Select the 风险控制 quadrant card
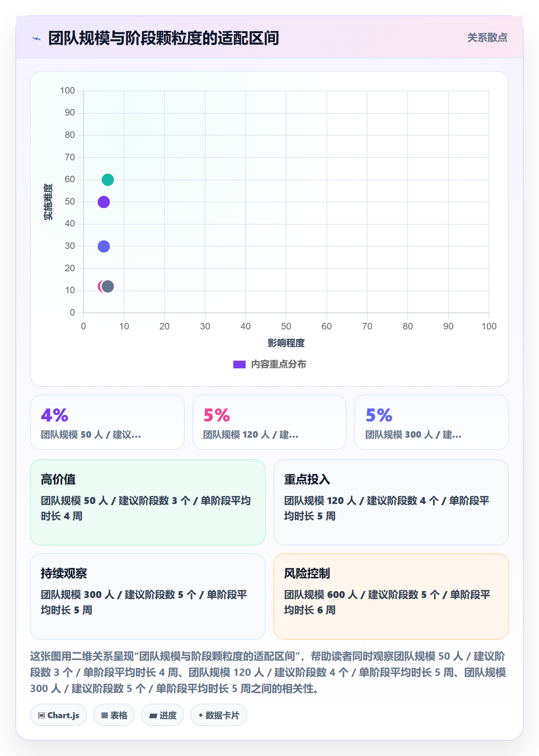 pos(391,596)
